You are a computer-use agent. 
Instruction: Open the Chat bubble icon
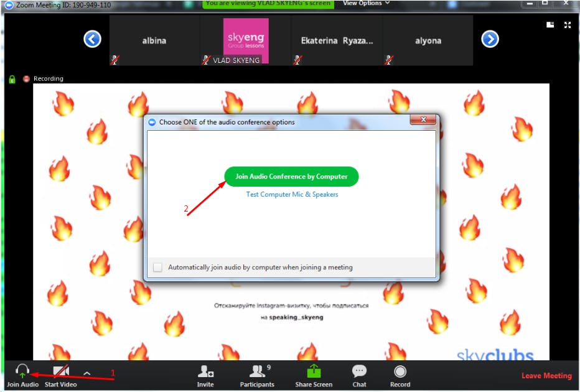pos(359,371)
